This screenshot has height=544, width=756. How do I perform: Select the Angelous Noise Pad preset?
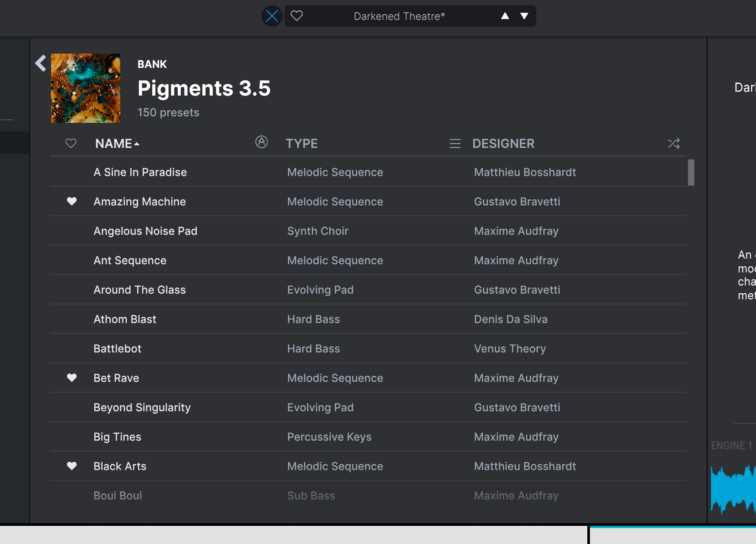pos(145,231)
